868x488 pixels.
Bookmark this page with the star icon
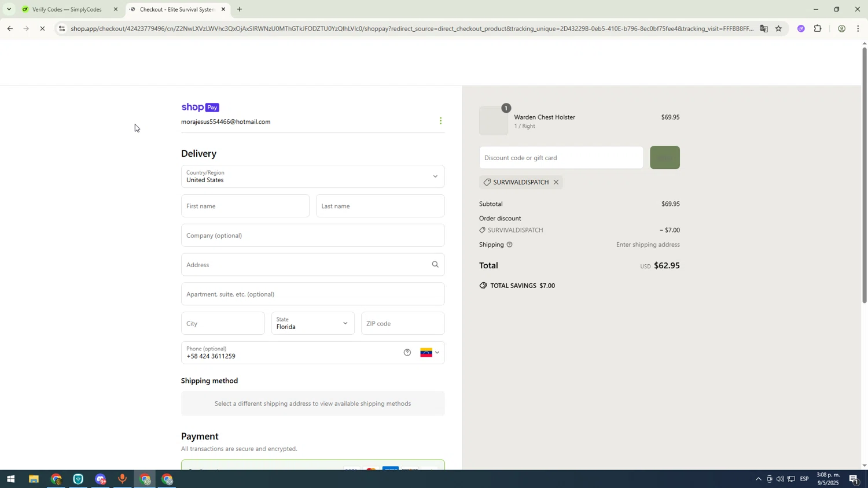[x=779, y=28]
